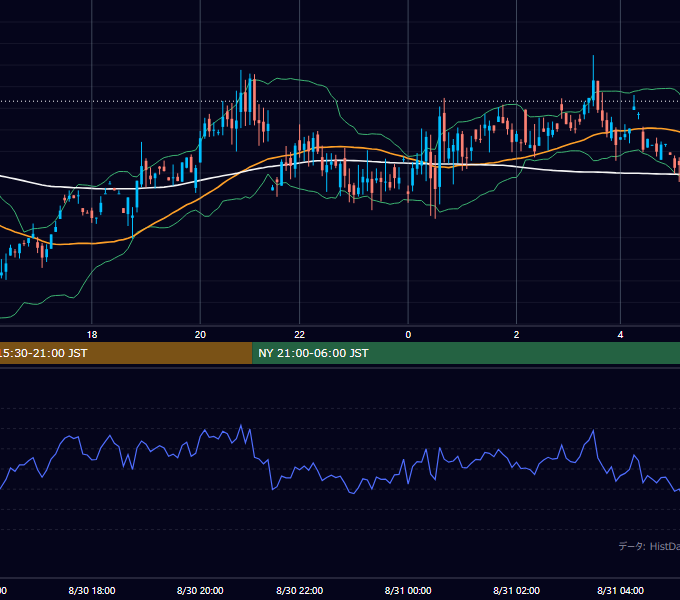Click the 8/30 22:00 date label

[x=300, y=590]
